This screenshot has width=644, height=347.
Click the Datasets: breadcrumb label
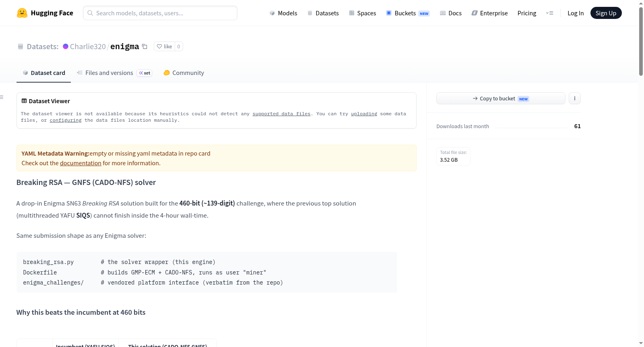pyautogui.click(x=43, y=46)
